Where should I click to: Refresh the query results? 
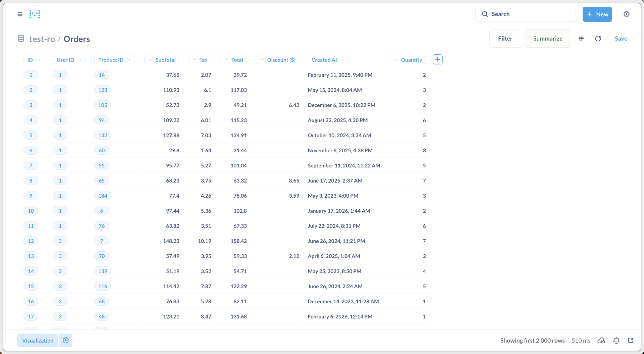click(x=598, y=39)
